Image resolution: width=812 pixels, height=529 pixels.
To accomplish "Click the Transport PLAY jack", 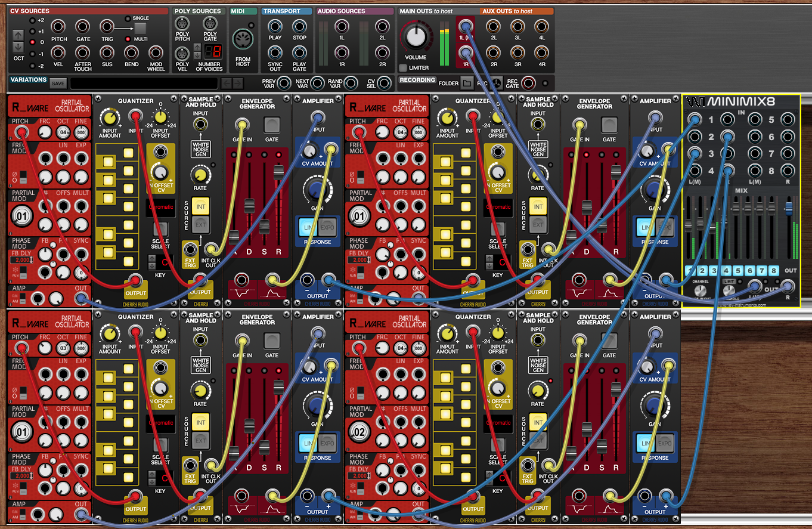I will click(275, 26).
